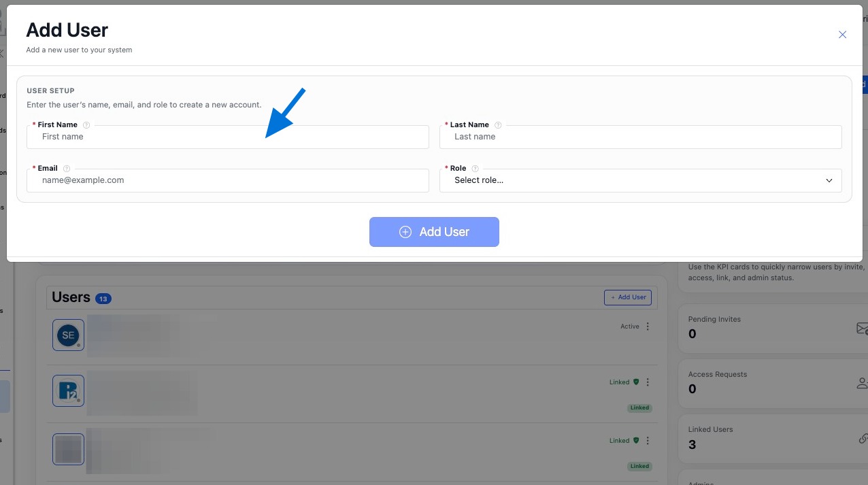The height and width of the screenshot is (485, 868).
Task: Focus the First Name input field
Action: tap(228, 137)
